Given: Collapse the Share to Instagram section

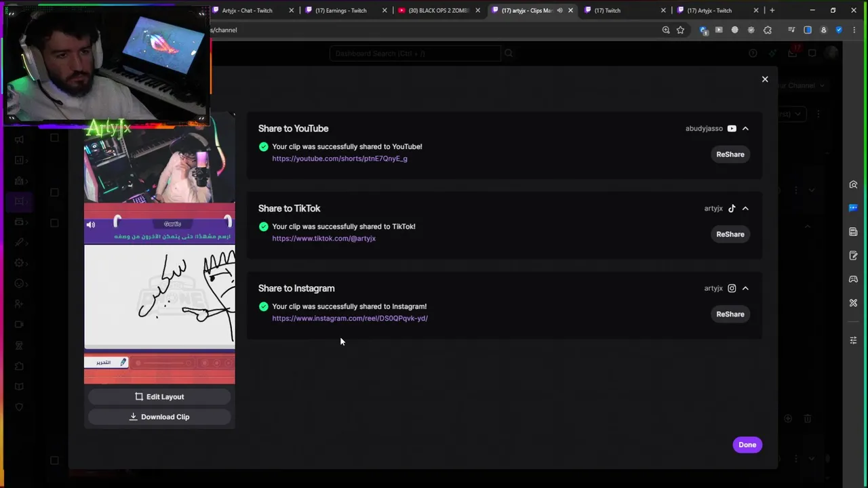Looking at the screenshot, I should [x=745, y=289].
